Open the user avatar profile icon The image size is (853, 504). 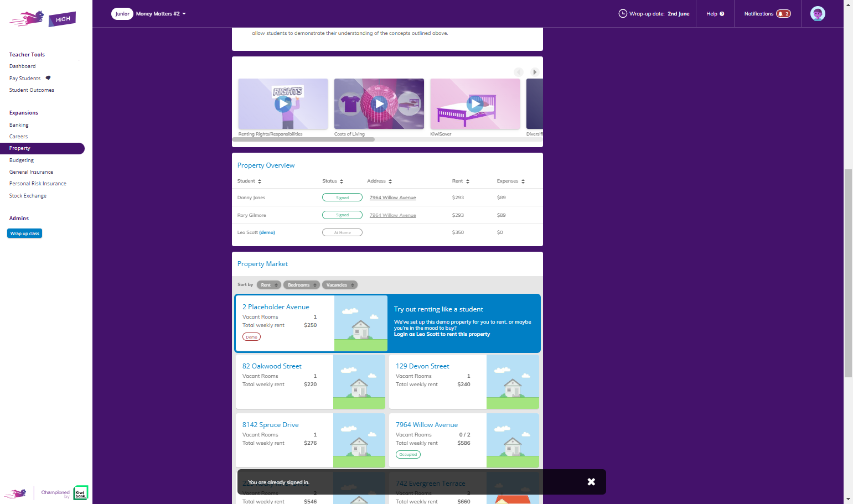[x=818, y=14]
